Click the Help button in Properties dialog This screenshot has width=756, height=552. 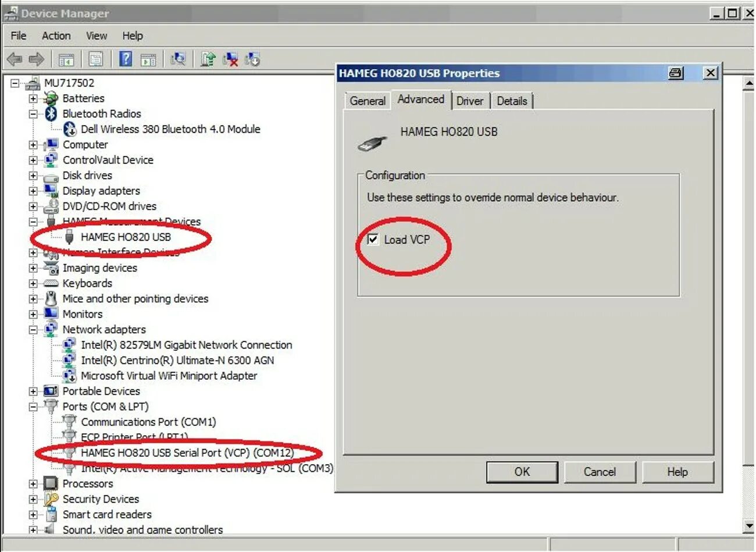pyautogui.click(x=677, y=472)
